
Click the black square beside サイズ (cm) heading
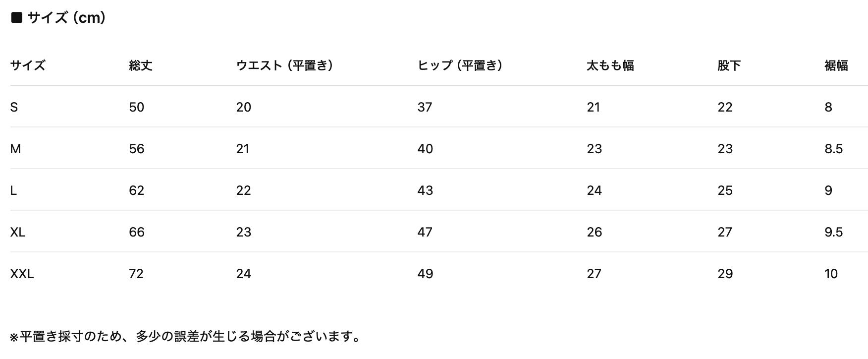(x=16, y=18)
